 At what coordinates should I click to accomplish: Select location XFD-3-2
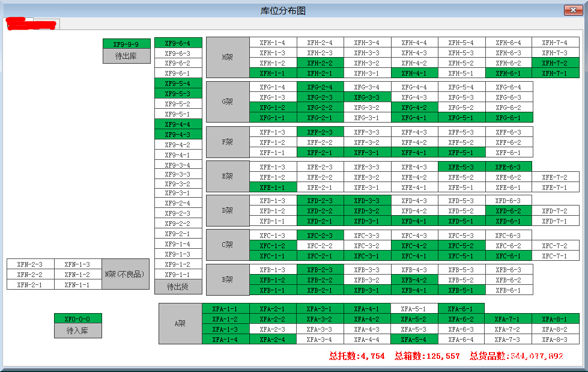[x=367, y=211]
